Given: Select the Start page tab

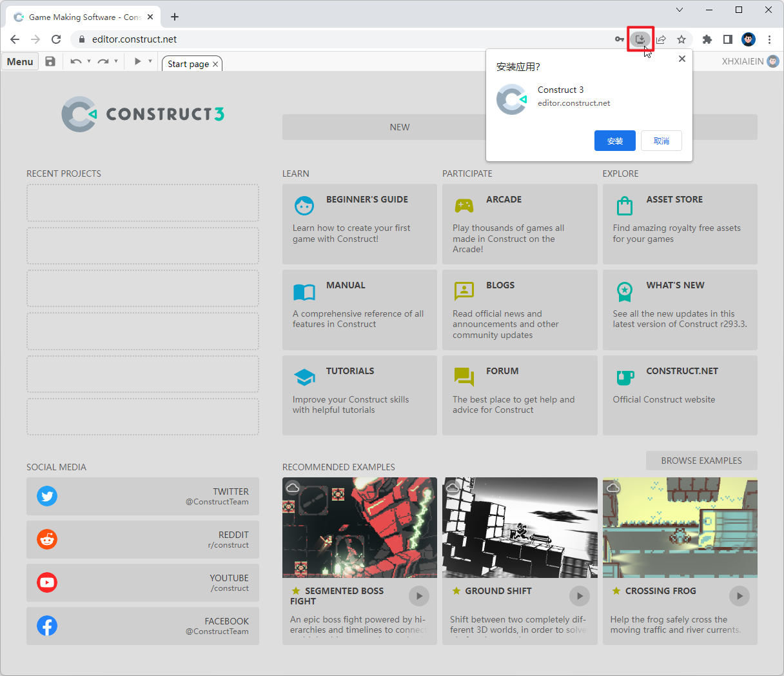Looking at the screenshot, I should click(x=187, y=63).
